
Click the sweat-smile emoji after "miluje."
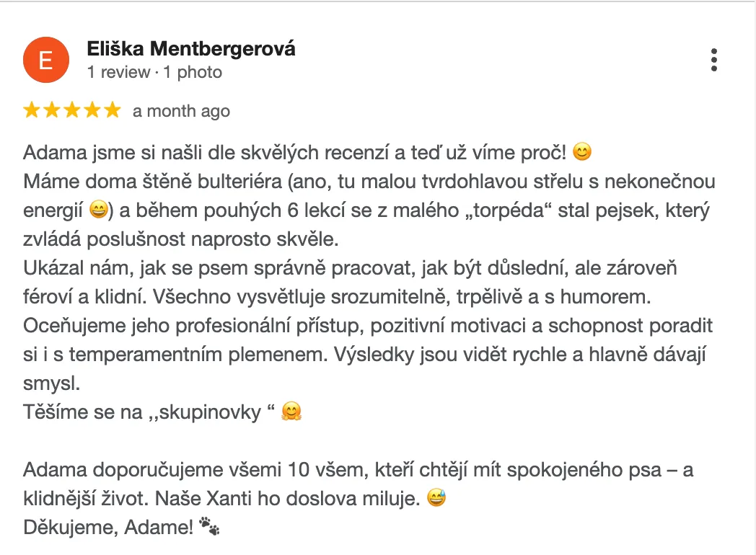point(436,499)
